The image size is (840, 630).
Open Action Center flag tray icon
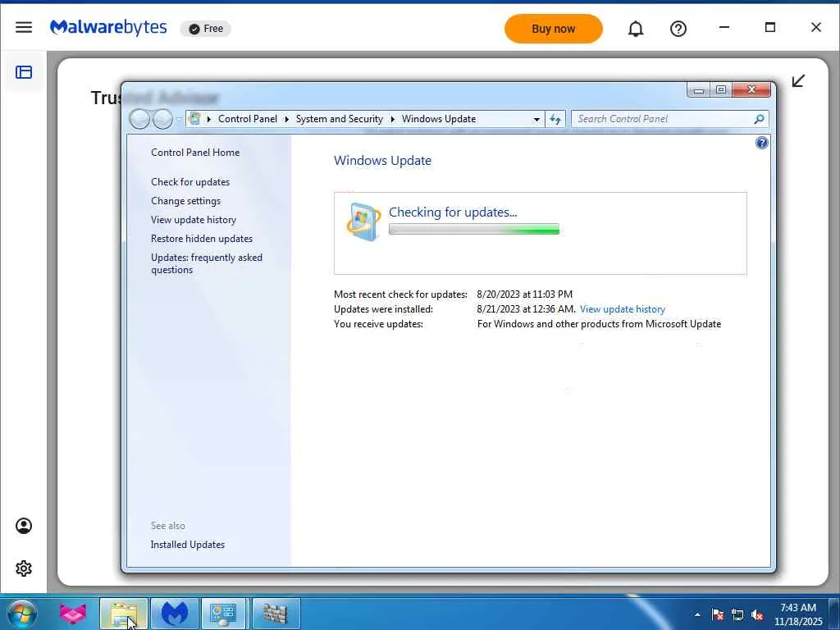click(x=717, y=614)
